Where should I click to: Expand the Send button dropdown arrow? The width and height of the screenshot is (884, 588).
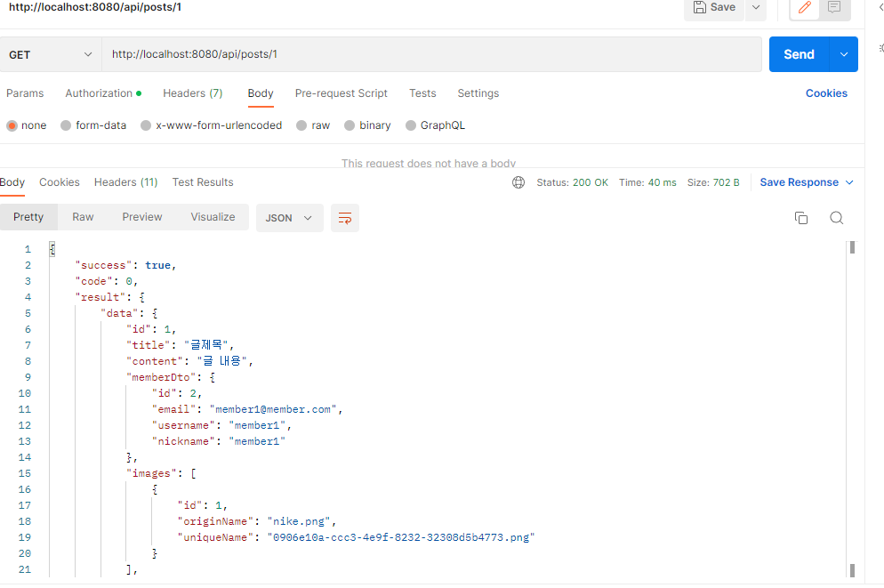(844, 54)
